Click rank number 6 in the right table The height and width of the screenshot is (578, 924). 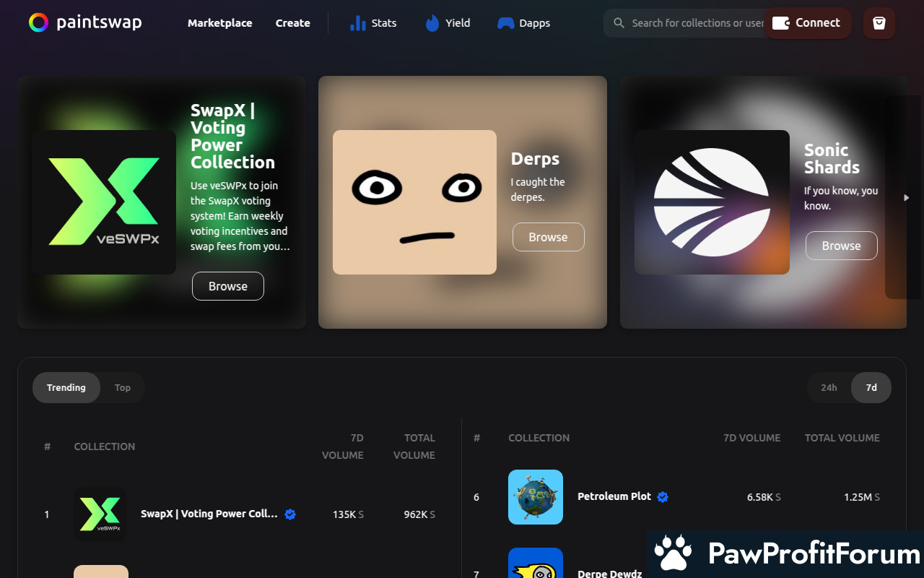tap(476, 497)
